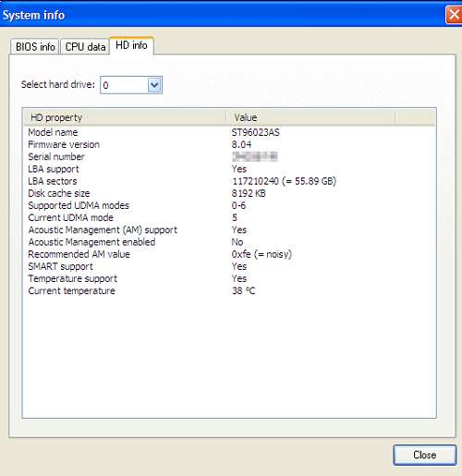Image resolution: width=462 pixels, height=476 pixels.
Task: Select the Disk cache size row
Action: 229,193
